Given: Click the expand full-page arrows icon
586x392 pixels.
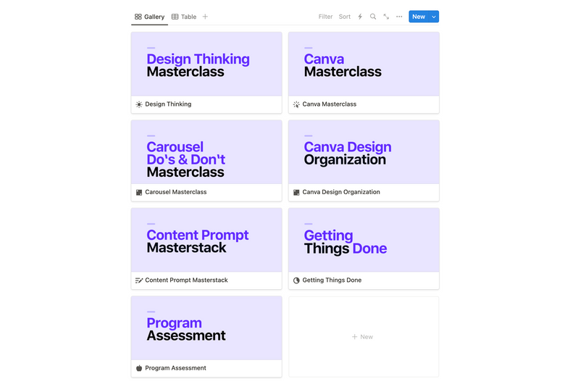Looking at the screenshot, I should 386,17.
